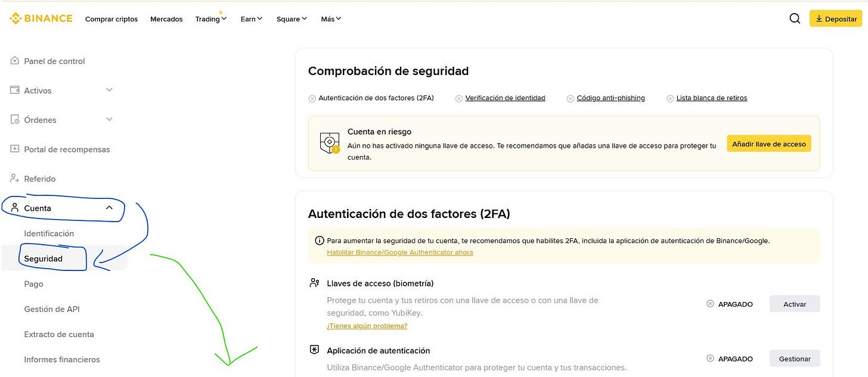Click the Cuenta en riesgo shield icon
This screenshot has width=868, height=377.
pos(330,143)
